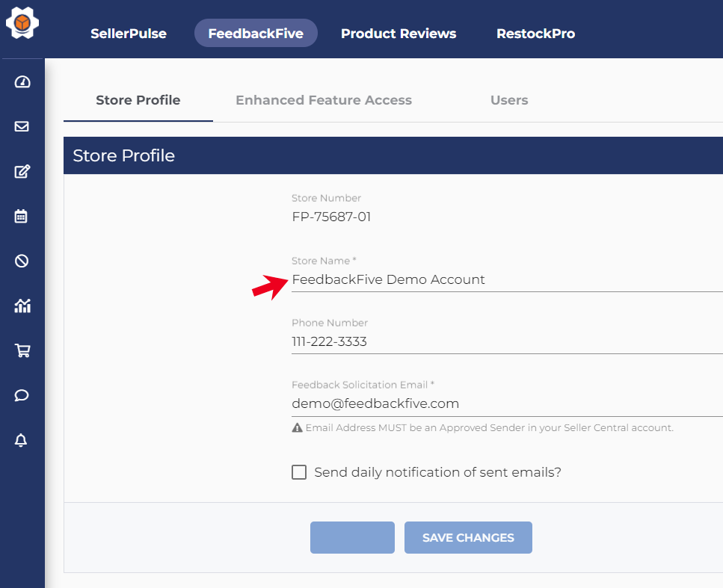The width and height of the screenshot is (723, 588).
Task: Switch to the SellerPulse product
Action: (129, 34)
